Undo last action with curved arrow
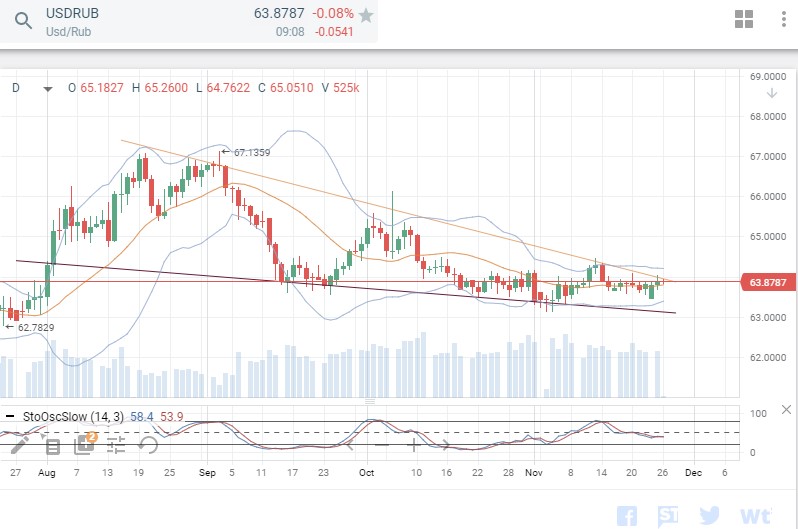 [148, 445]
